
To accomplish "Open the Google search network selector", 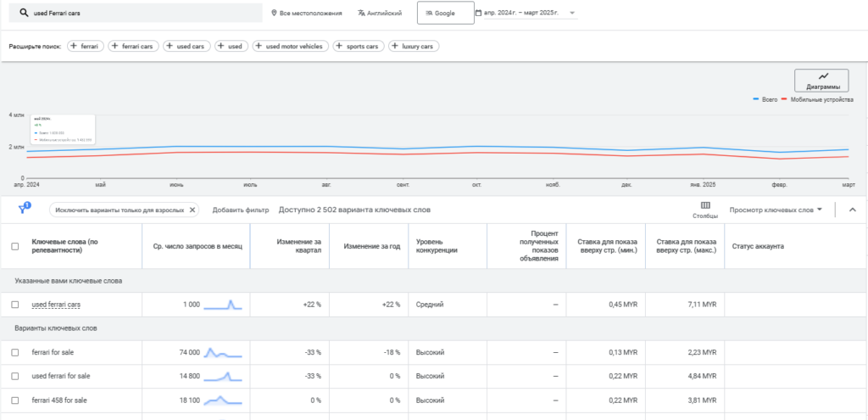I will pyautogui.click(x=446, y=13).
